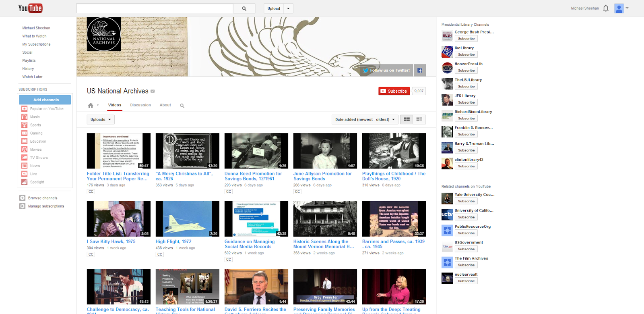
Task: Open Barriers and Passes video link
Action: 393,244
